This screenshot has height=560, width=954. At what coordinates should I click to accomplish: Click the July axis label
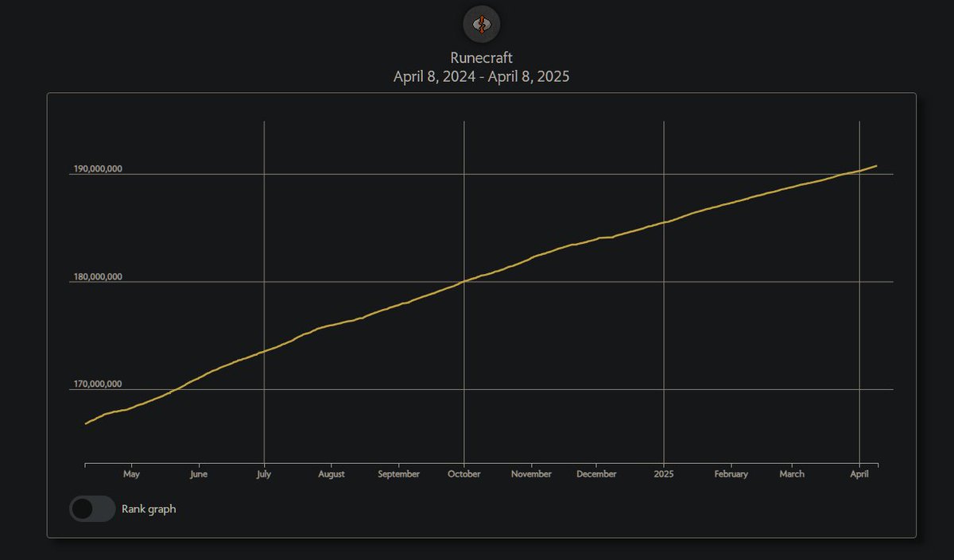(x=264, y=474)
